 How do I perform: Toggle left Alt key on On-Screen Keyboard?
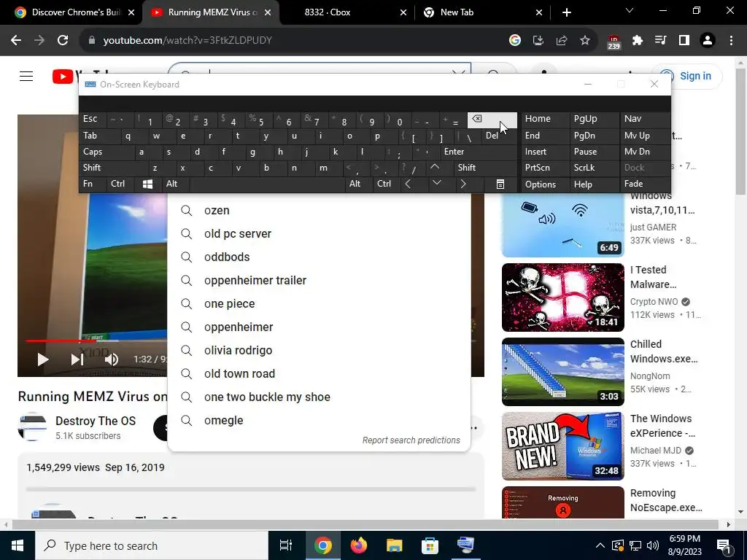pos(175,184)
